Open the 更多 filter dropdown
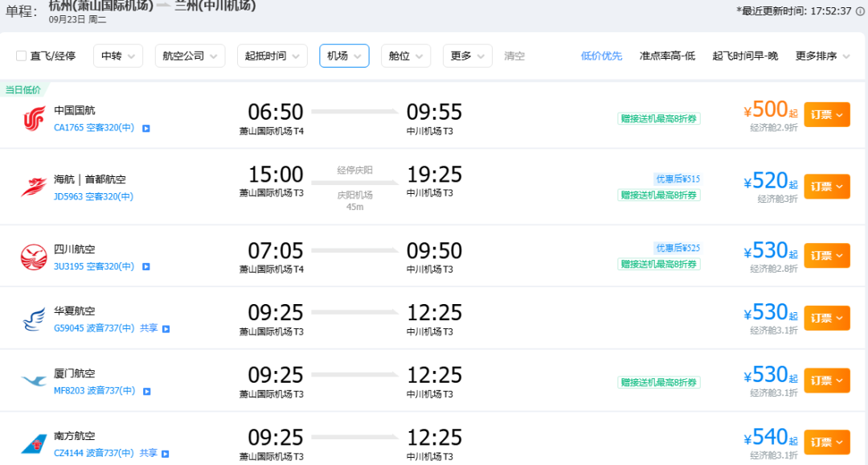 (x=468, y=56)
